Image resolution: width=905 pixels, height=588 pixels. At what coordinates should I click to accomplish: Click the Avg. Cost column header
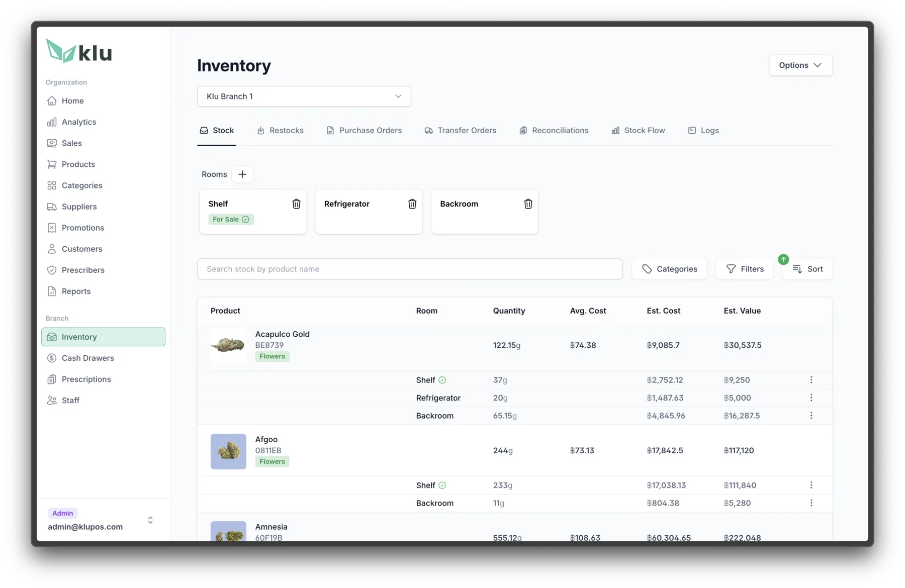pyautogui.click(x=588, y=311)
